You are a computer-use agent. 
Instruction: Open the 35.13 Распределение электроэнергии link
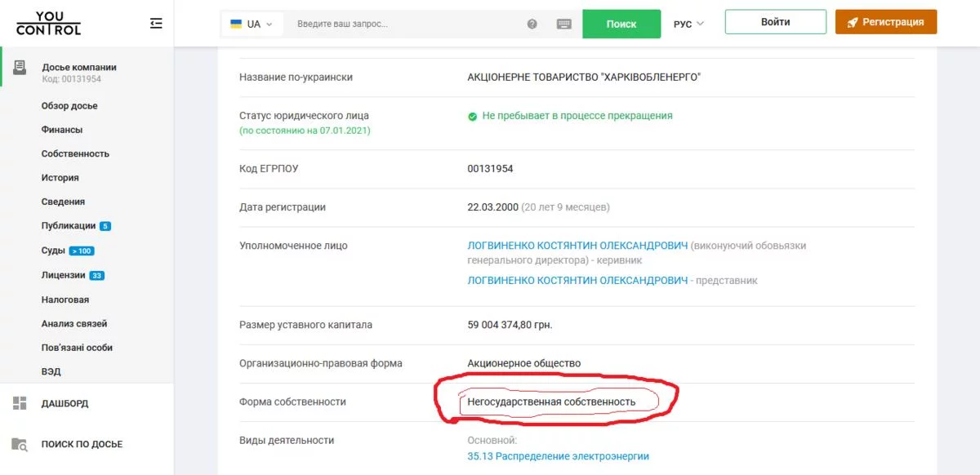coord(558,456)
